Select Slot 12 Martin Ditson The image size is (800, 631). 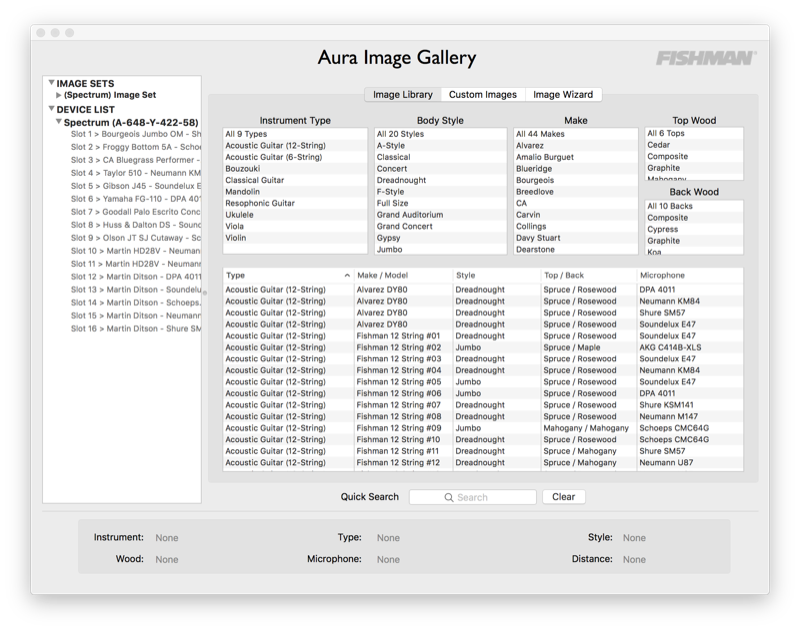(136, 276)
